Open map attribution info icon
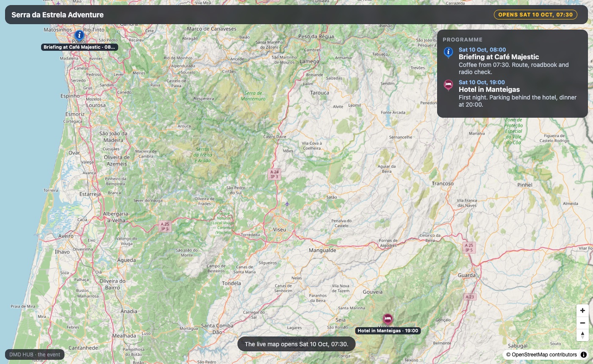The width and height of the screenshot is (593, 364). click(x=583, y=355)
